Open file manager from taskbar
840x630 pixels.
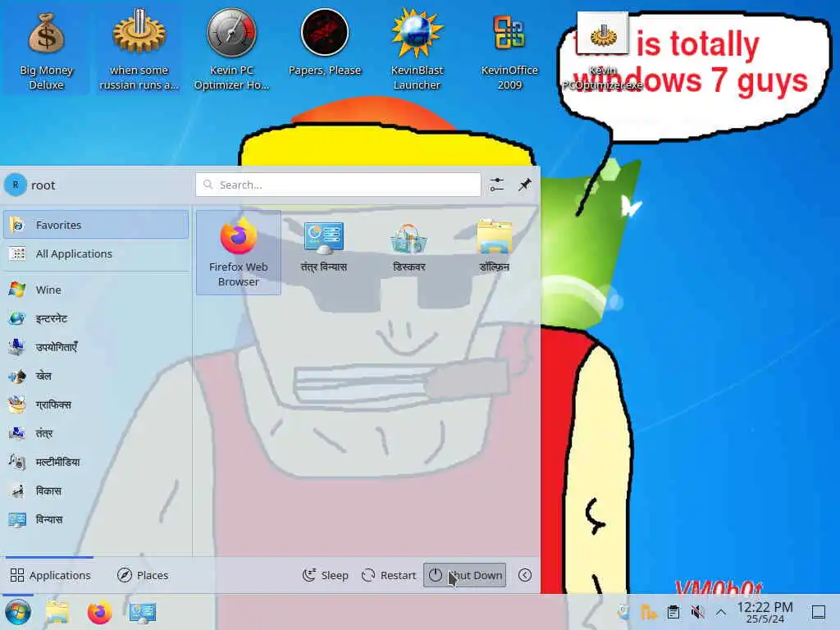tap(57, 612)
